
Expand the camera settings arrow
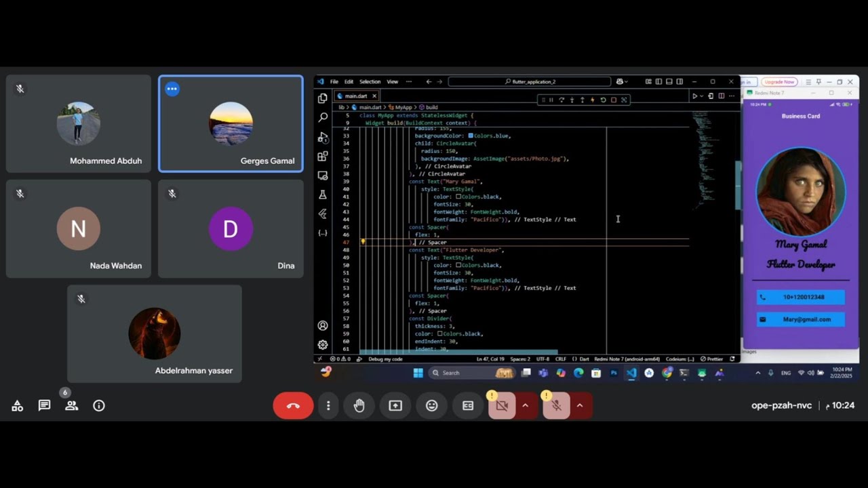pos(525,405)
